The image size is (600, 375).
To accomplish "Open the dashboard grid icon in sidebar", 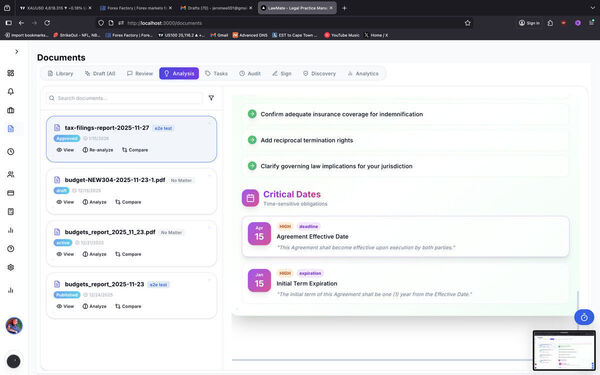I will 11,73.
